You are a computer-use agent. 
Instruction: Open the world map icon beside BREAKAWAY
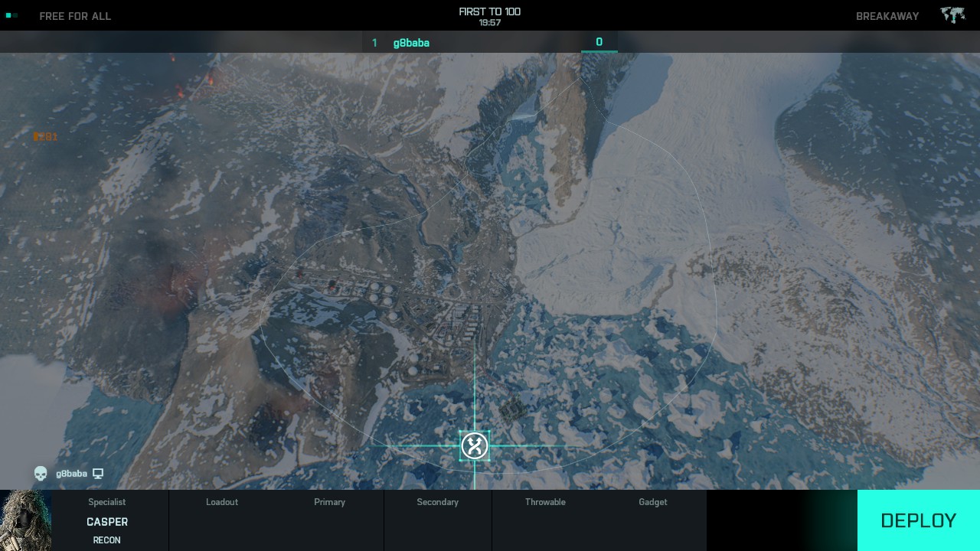tap(952, 15)
